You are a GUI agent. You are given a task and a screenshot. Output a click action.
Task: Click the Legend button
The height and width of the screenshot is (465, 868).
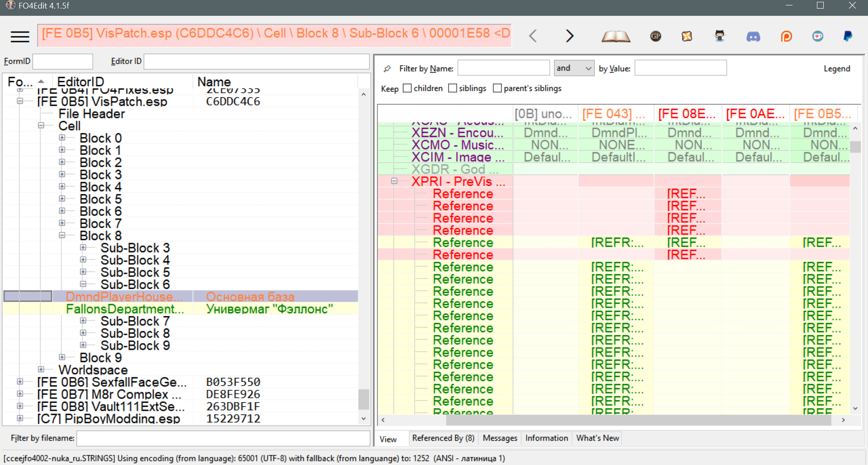(x=836, y=69)
